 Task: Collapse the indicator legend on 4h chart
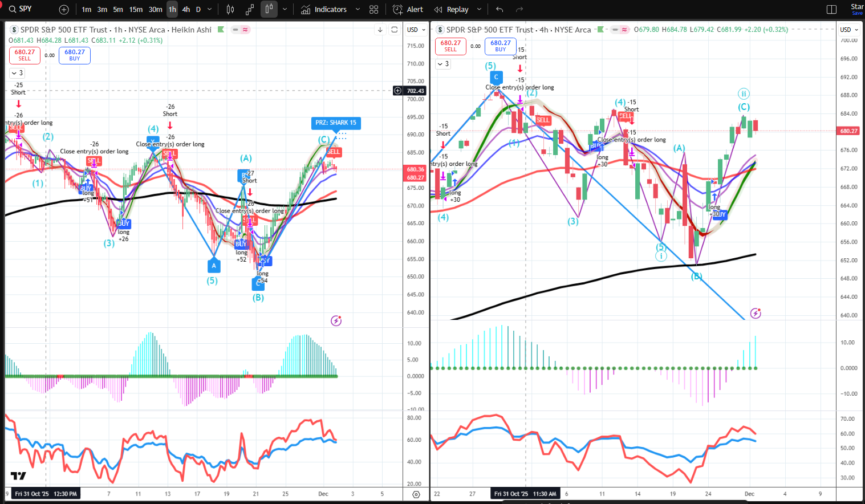tap(443, 64)
